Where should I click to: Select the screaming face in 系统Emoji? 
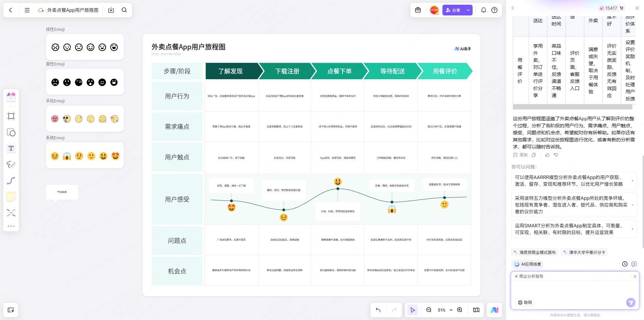pyautogui.click(x=67, y=156)
